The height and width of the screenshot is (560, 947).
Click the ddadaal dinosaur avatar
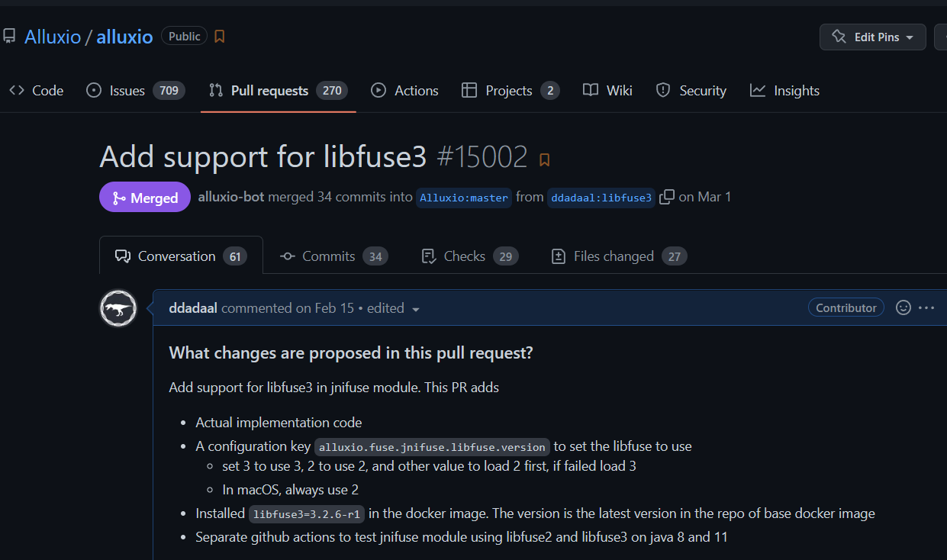(x=118, y=309)
